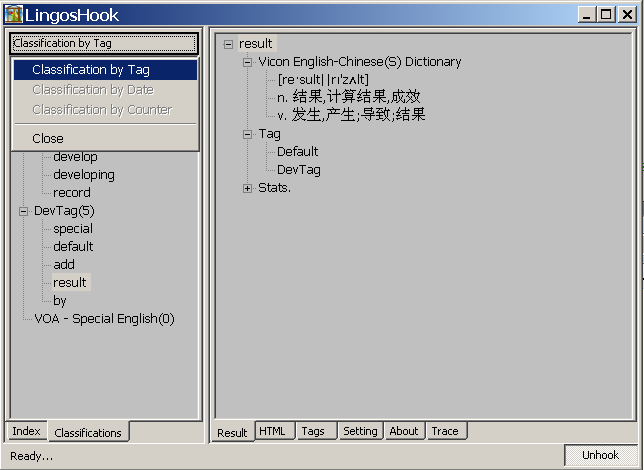The width and height of the screenshot is (644, 470).
Task: Select DevTag under Tag node in result pane
Action: point(299,170)
